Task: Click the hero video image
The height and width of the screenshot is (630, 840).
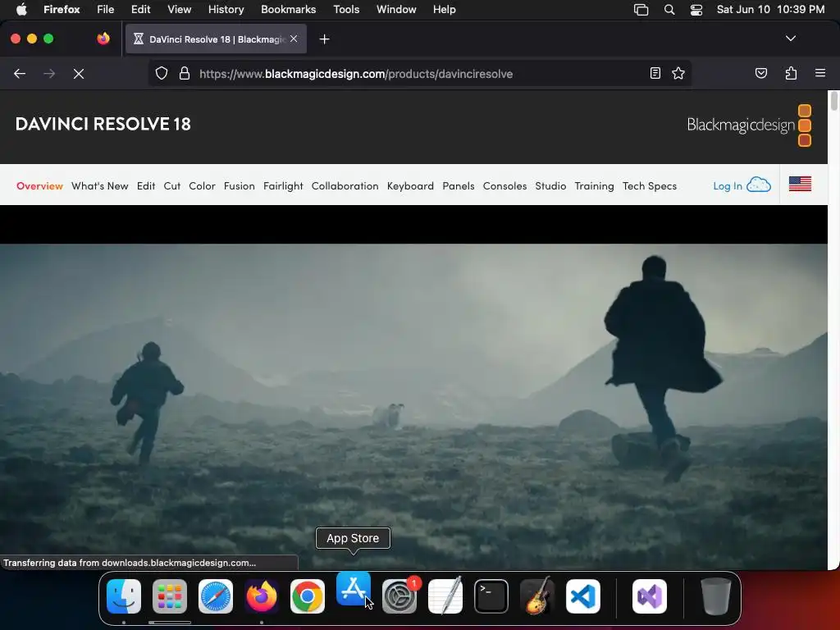Action: [x=413, y=406]
